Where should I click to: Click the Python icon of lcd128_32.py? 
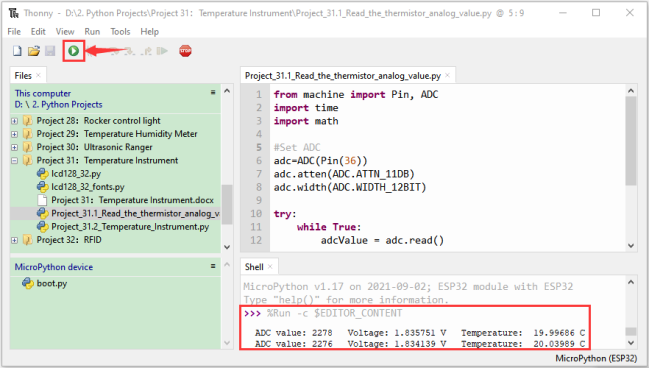tap(42, 174)
